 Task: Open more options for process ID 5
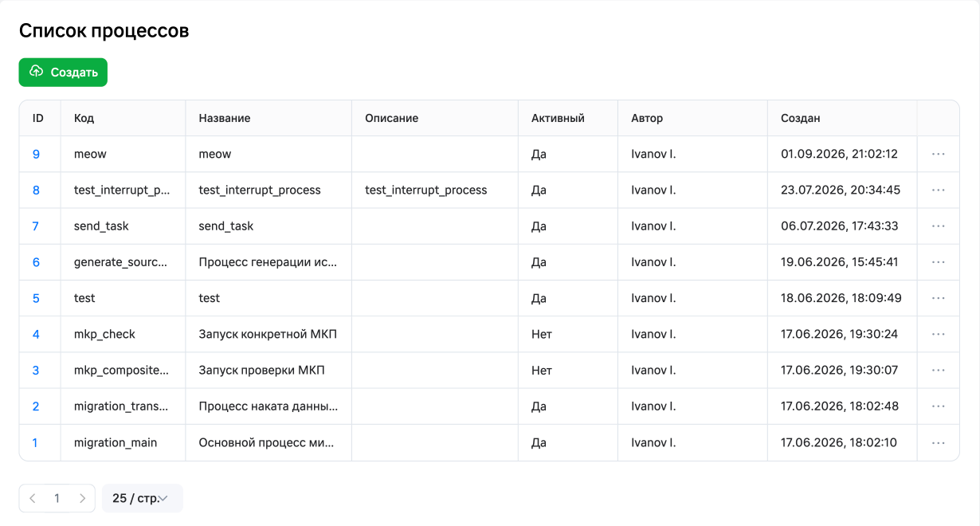pos(938,298)
